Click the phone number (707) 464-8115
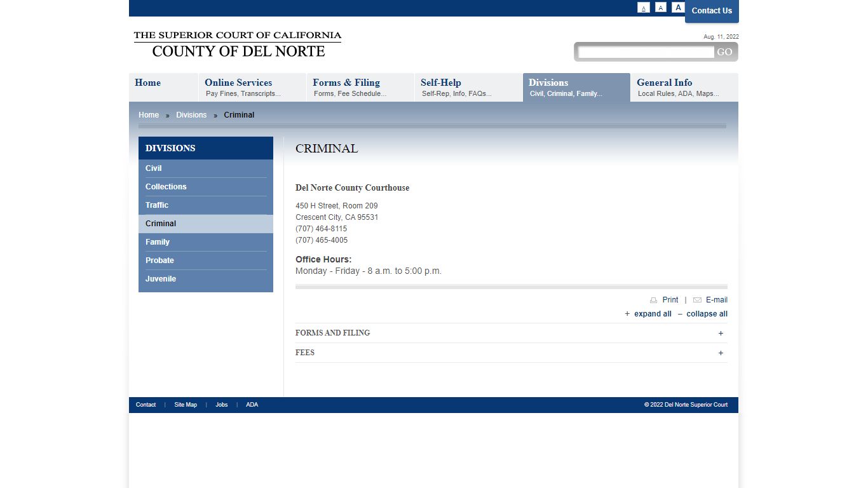 click(322, 229)
